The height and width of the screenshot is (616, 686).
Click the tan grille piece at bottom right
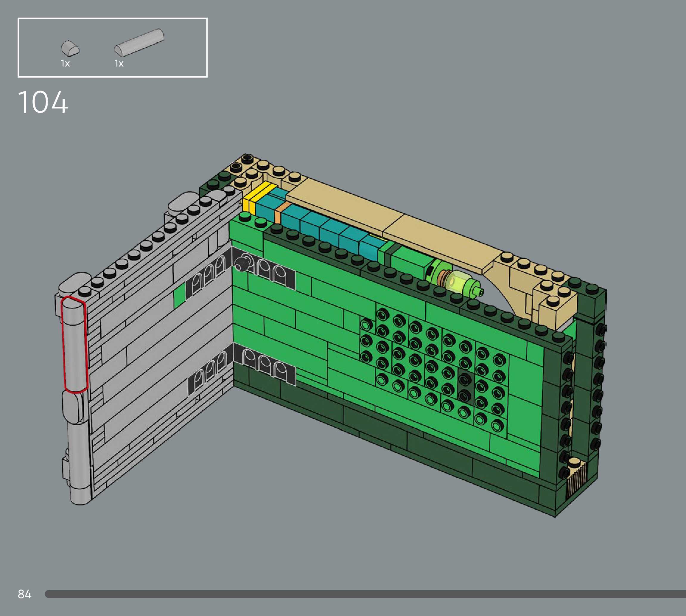pyautogui.click(x=577, y=479)
